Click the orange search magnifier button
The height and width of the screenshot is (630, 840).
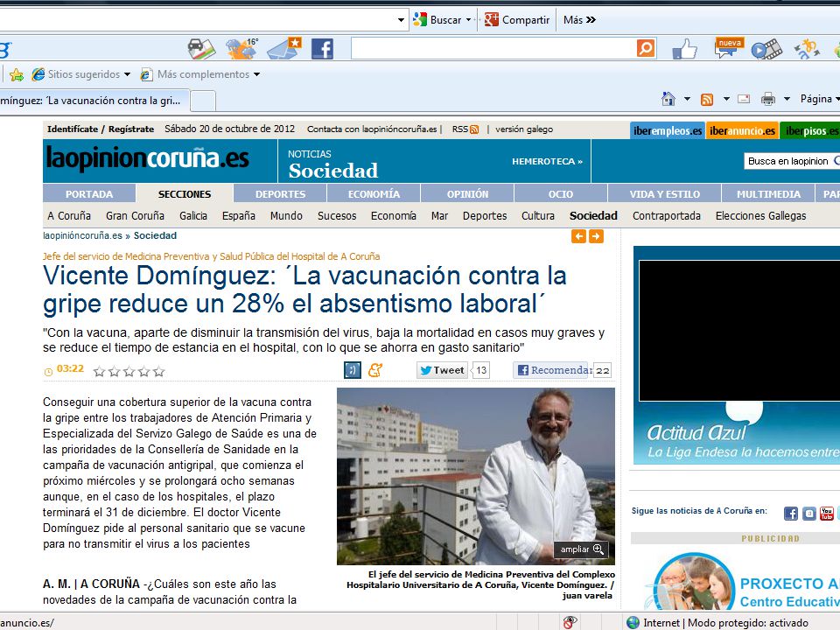(646, 48)
